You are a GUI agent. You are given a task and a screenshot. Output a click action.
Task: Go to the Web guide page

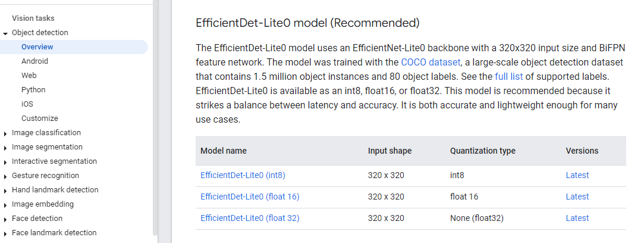(29, 76)
